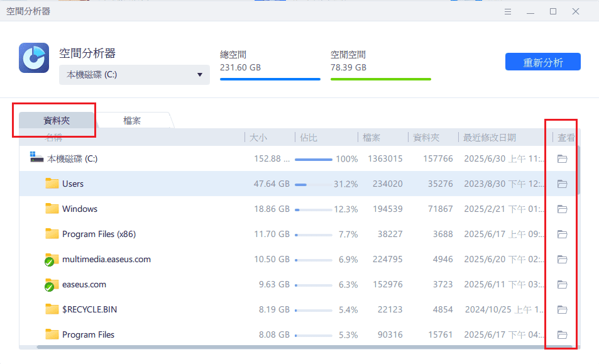Click the 空間分析器 app logo icon

point(35,58)
